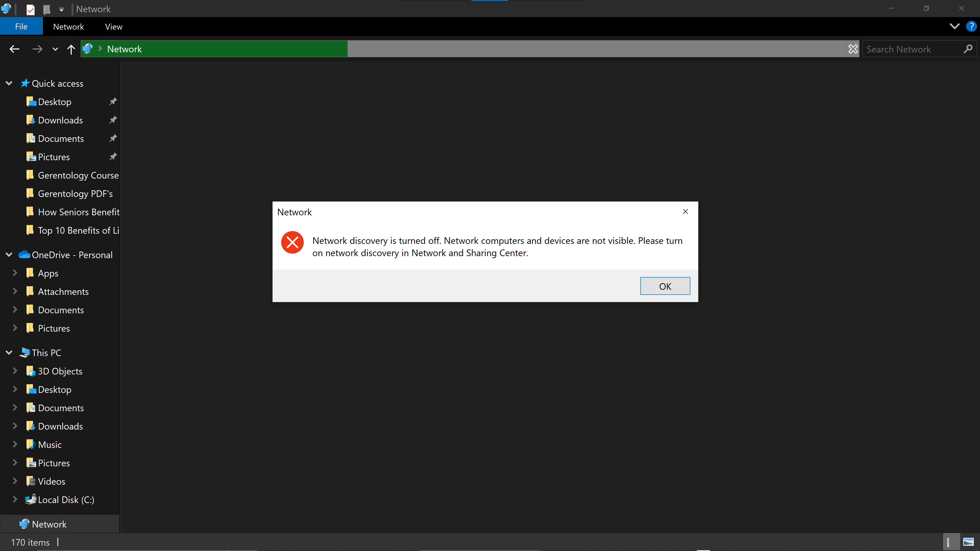Expand the Videos folder chevron

click(x=15, y=481)
